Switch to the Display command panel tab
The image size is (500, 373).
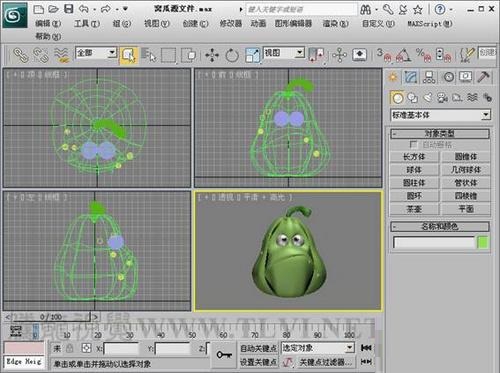pyautogui.click(x=466, y=77)
